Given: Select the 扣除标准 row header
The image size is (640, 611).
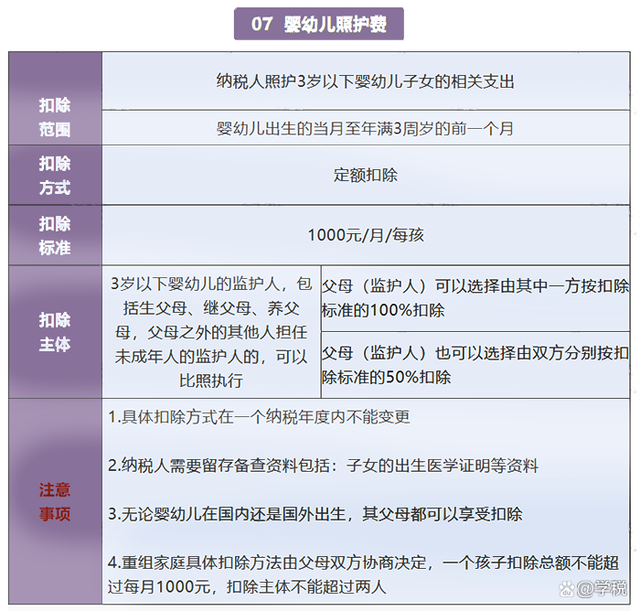Looking at the screenshot, I should tap(55, 235).
